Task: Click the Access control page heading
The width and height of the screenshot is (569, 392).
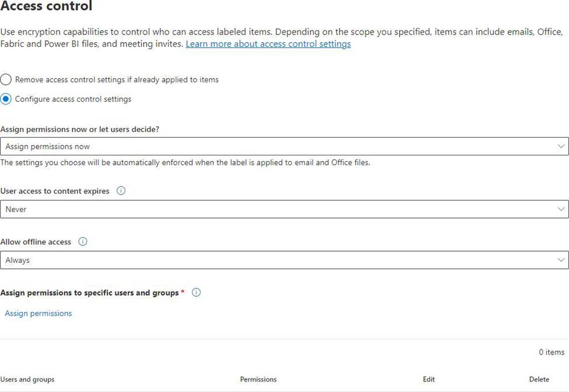Action: (x=46, y=7)
